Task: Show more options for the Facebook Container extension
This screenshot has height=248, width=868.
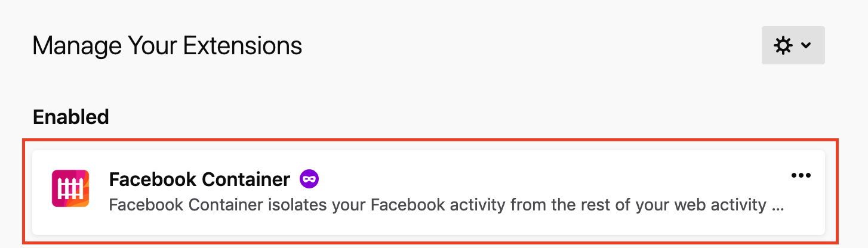Action: (x=801, y=175)
